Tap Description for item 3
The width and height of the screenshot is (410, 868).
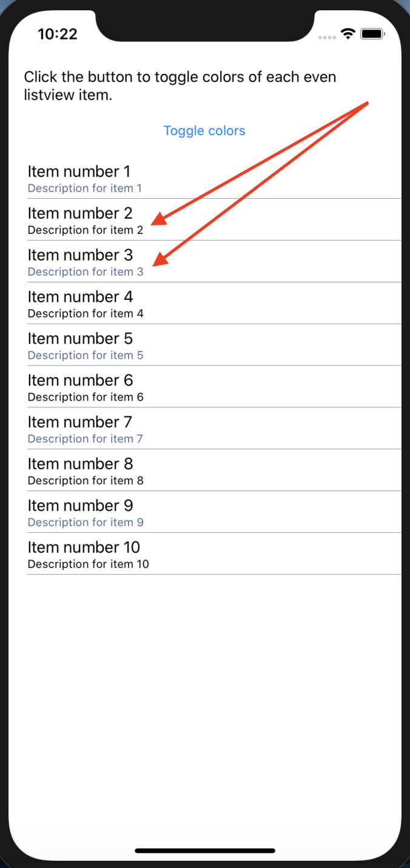86,272
